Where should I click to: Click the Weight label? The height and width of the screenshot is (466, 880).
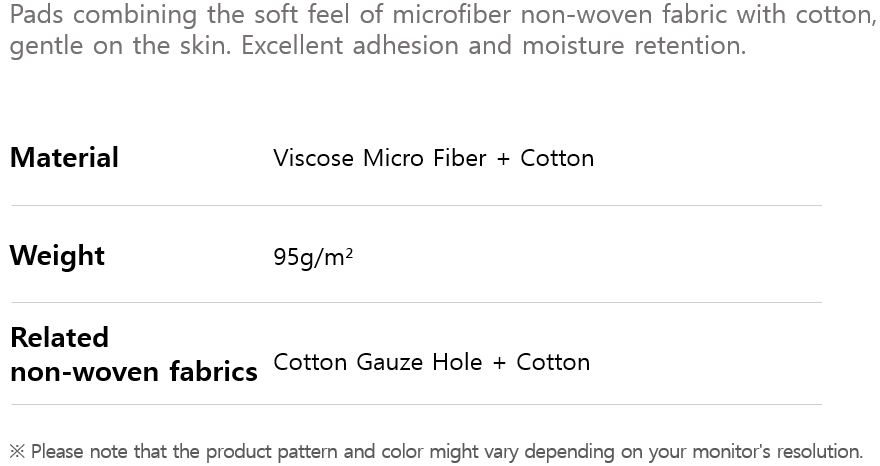pos(57,256)
